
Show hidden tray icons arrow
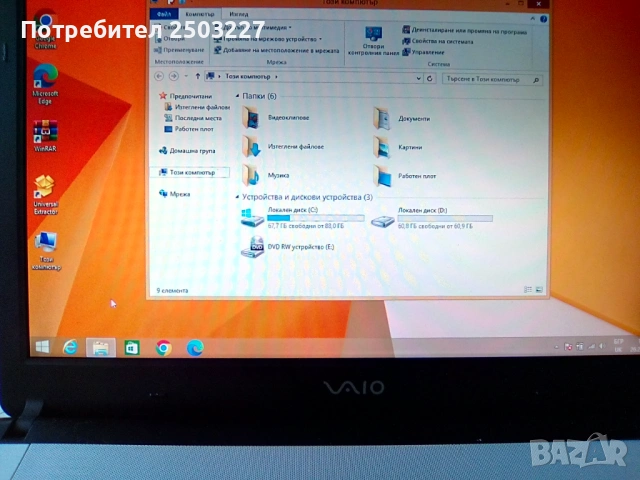[556, 347]
